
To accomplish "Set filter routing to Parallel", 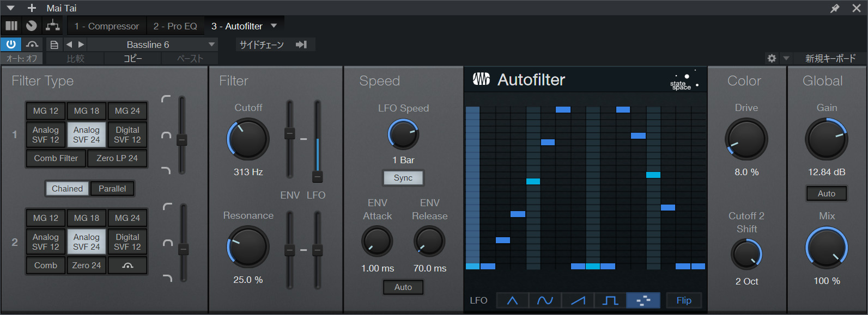I will 112,188.
